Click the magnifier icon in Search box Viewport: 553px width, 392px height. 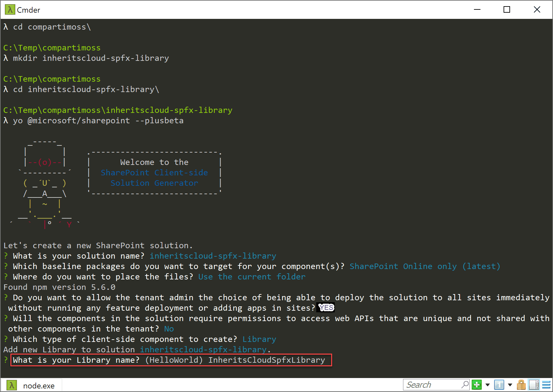click(465, 385)
